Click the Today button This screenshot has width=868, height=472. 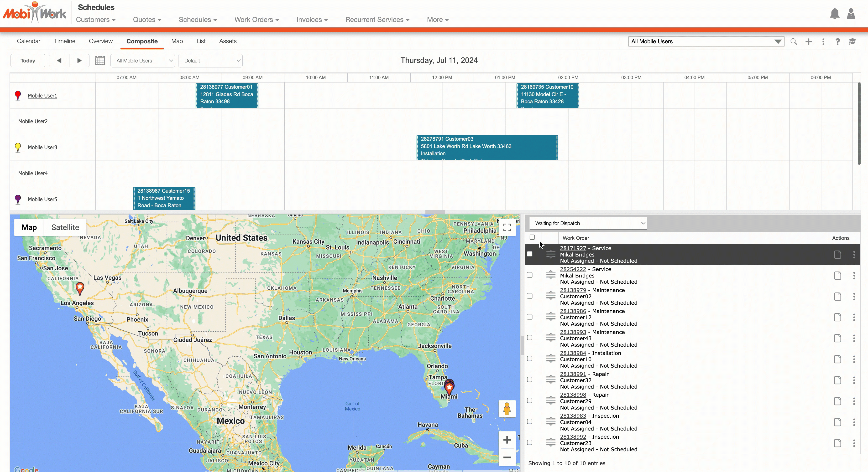(x=28, y=61)
